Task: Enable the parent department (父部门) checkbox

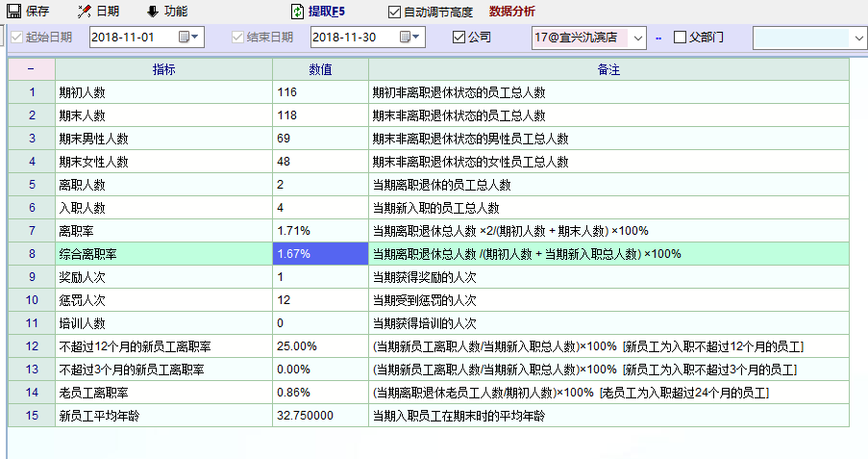Action: click(x=680, y=38)
